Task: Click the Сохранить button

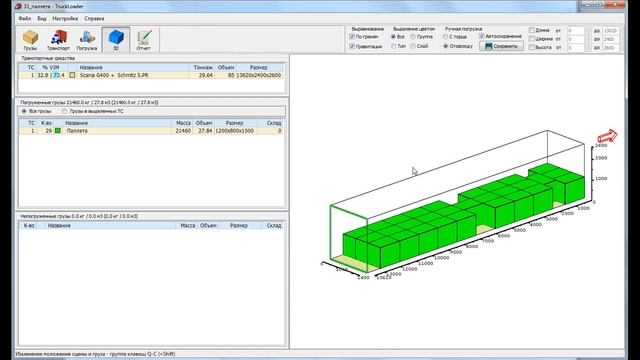Action: click(501, 46)
